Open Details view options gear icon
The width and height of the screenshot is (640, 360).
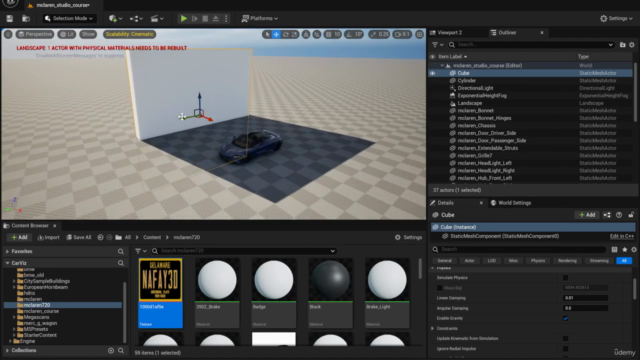click(633, 249)
